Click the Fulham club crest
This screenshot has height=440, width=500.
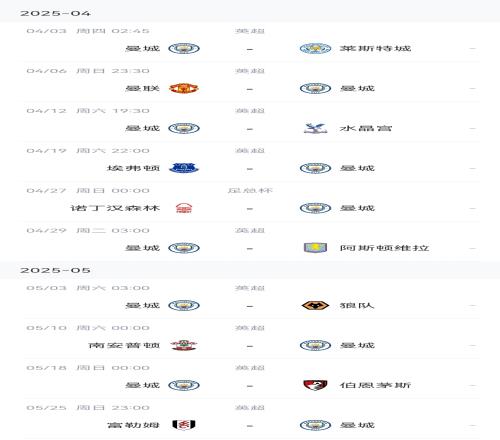[x=184, y=425]
